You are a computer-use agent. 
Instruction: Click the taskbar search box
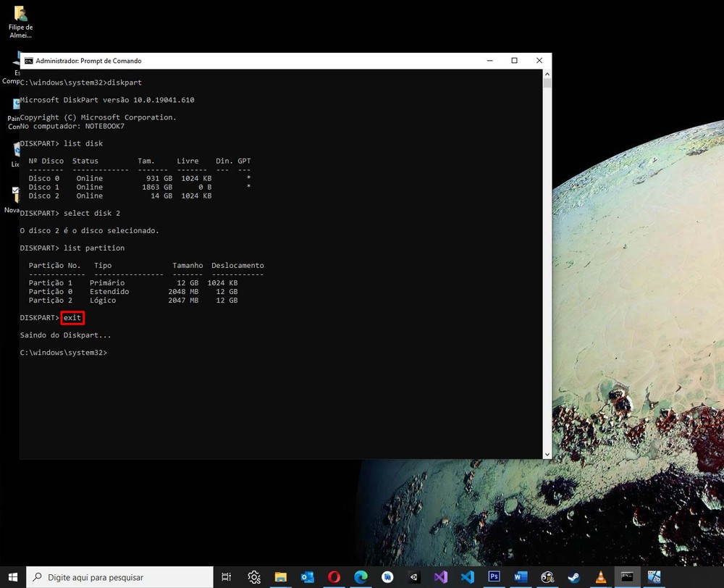(120, 577)
